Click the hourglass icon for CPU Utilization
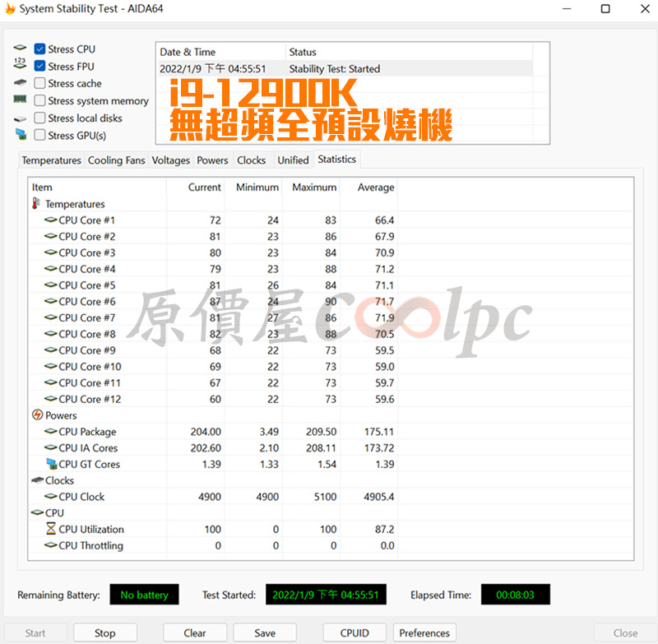 [51, 529]
